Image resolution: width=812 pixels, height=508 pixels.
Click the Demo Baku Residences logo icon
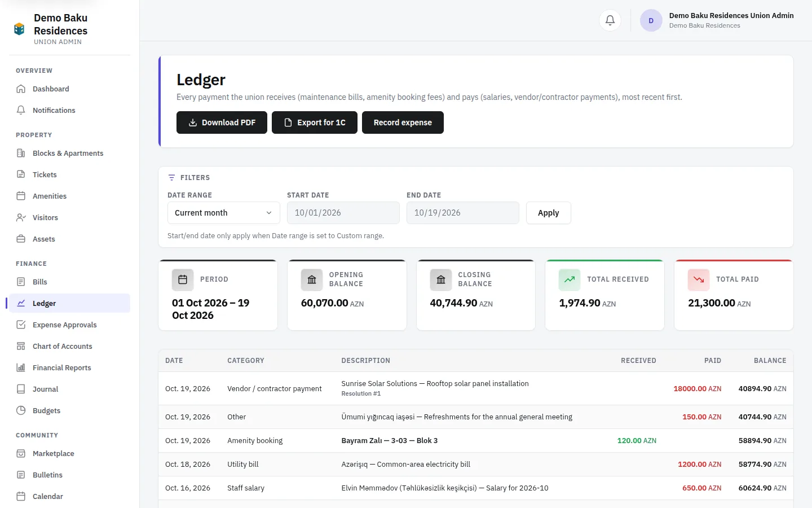pos(19,29)
